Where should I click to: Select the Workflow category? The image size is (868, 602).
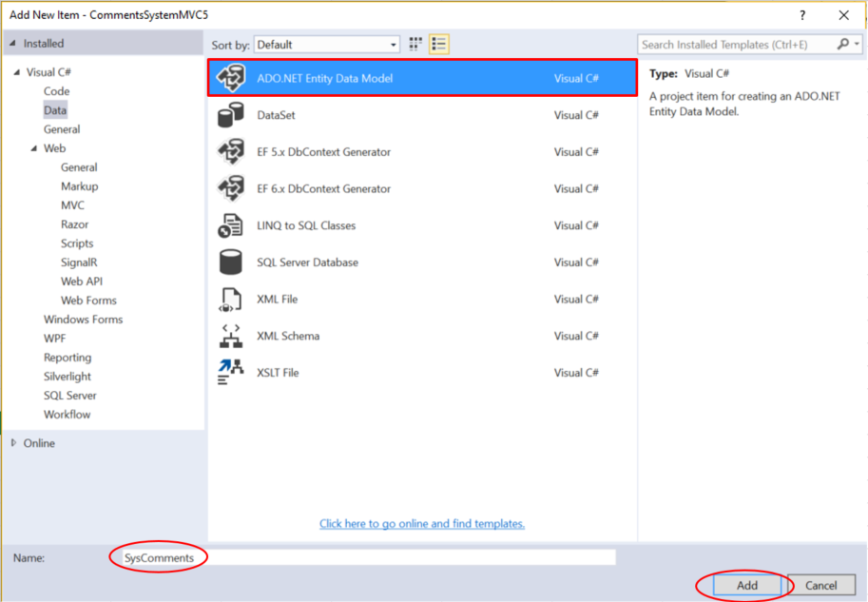[x=67, y=415]
